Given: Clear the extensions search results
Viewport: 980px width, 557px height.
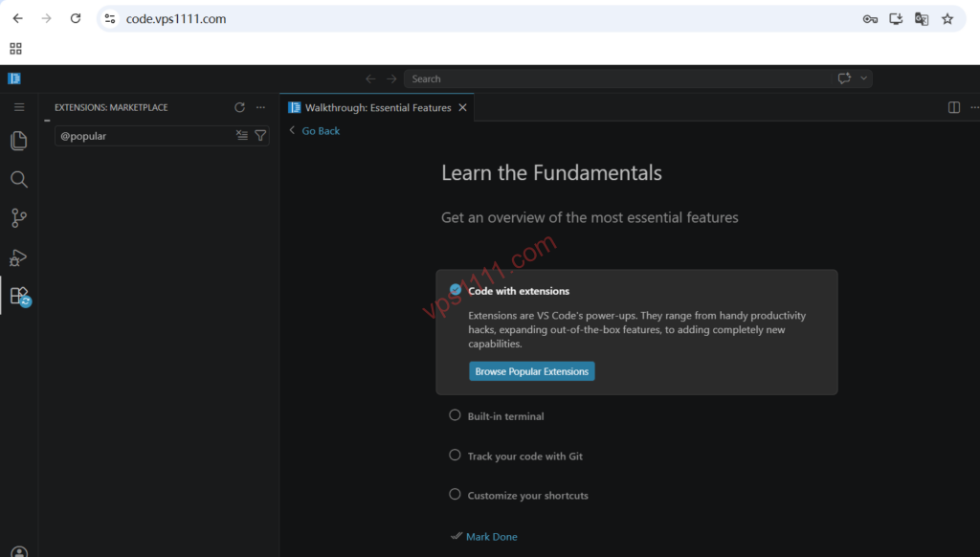Looking at the screenshot, I should coord(242,135).
